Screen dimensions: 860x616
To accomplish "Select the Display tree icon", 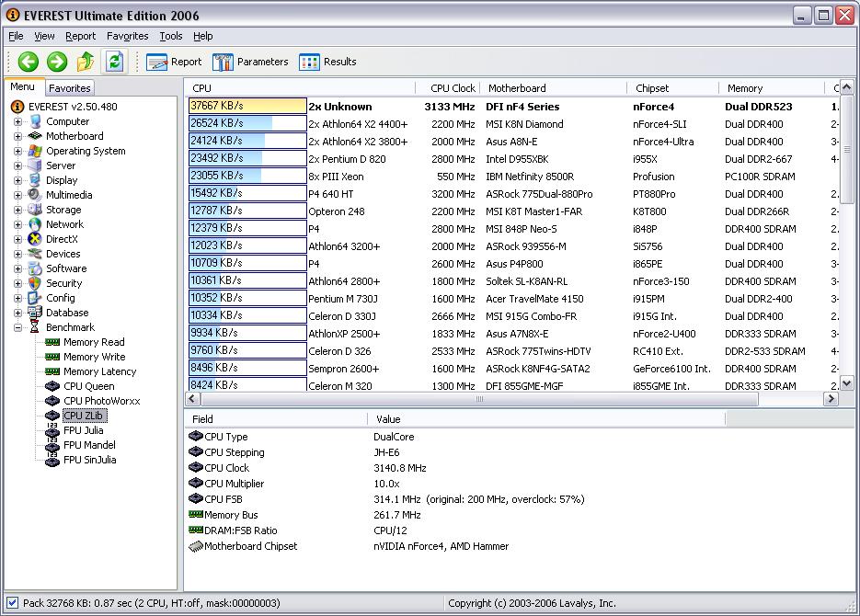I will (35, 180).
